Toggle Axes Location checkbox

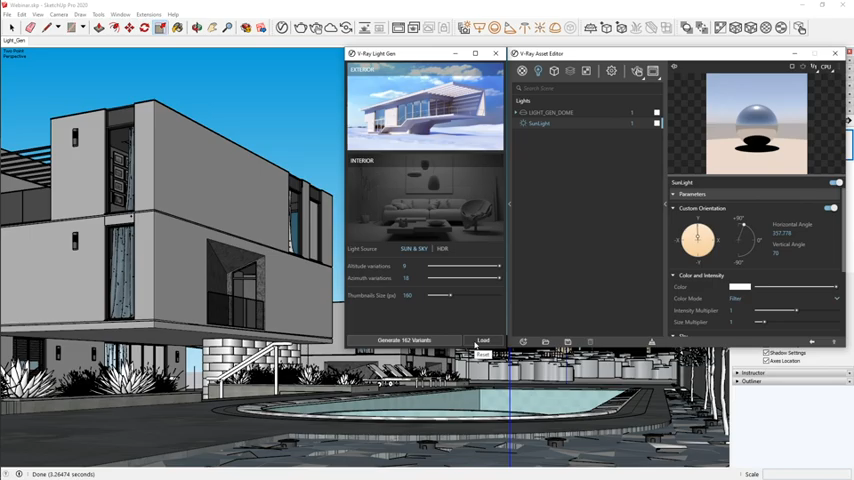click(766, 361)
